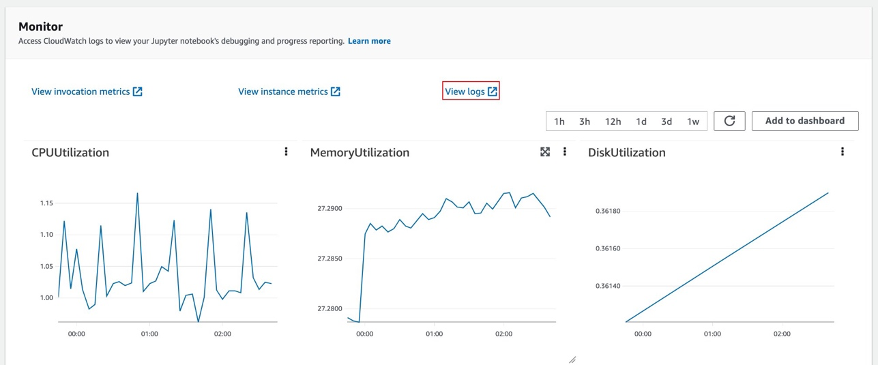The width and height of the screenshot is (879, 366).
Task: Open View invocation metrics link
Action: (81, 92)
